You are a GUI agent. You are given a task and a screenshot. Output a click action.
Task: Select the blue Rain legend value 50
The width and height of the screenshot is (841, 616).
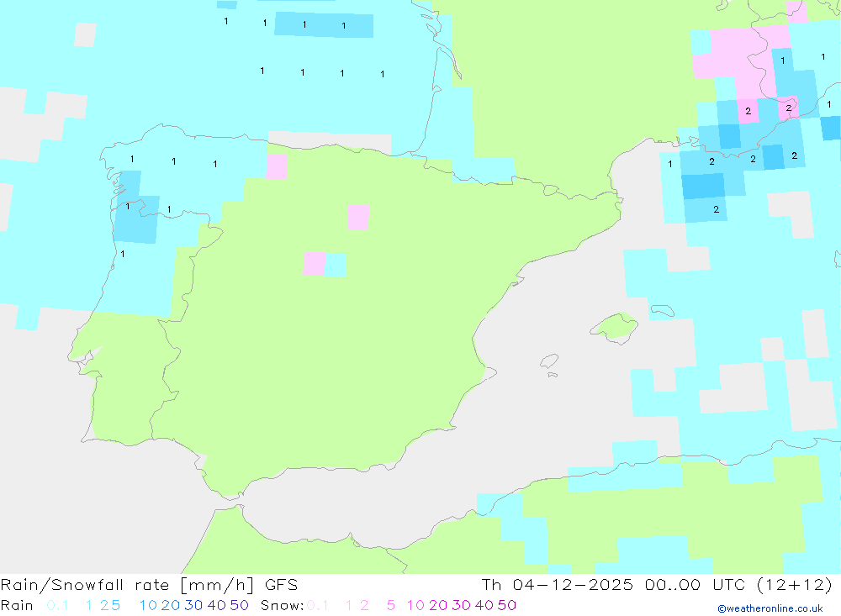click(x=239, y=605)
